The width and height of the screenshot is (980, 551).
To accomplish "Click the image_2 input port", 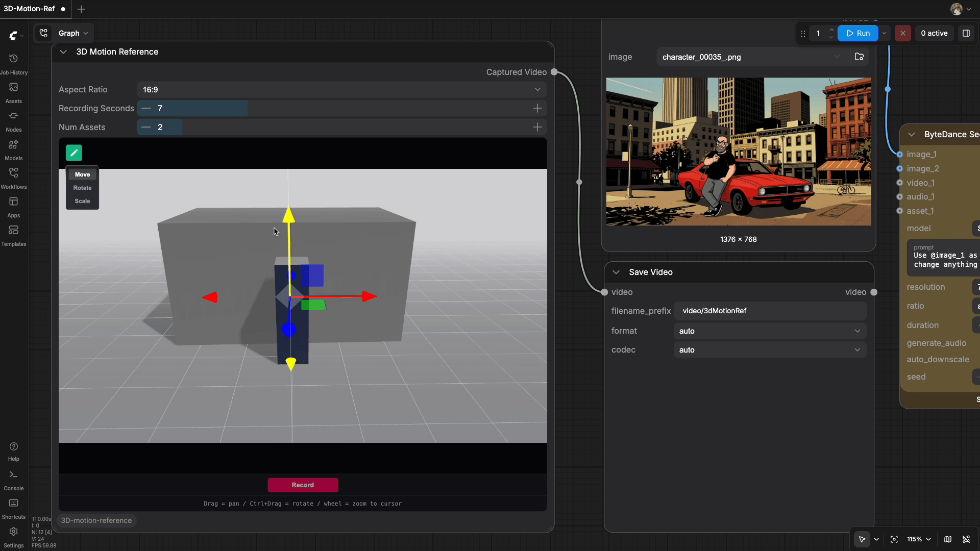I will click(900, 168).
